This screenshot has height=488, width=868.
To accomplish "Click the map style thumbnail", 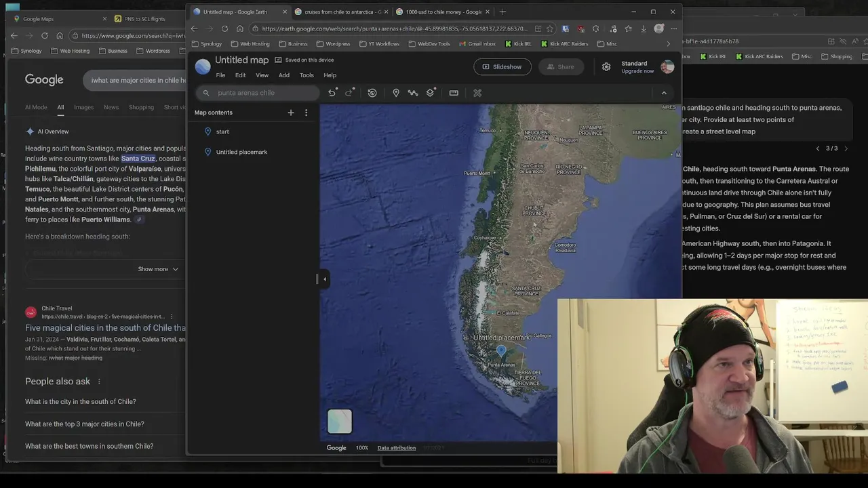I will click(x=340, y=421).
